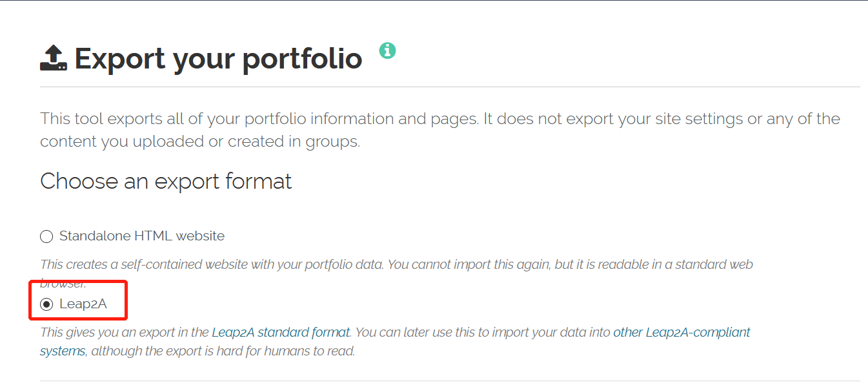
Task: Click the "Standalone HTML website" option label
Action: 142,236
